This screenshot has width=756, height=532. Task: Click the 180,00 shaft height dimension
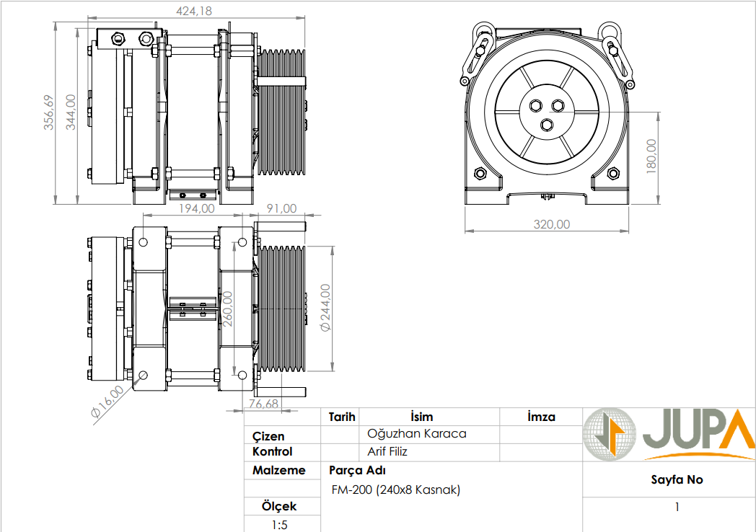[651, 156]
